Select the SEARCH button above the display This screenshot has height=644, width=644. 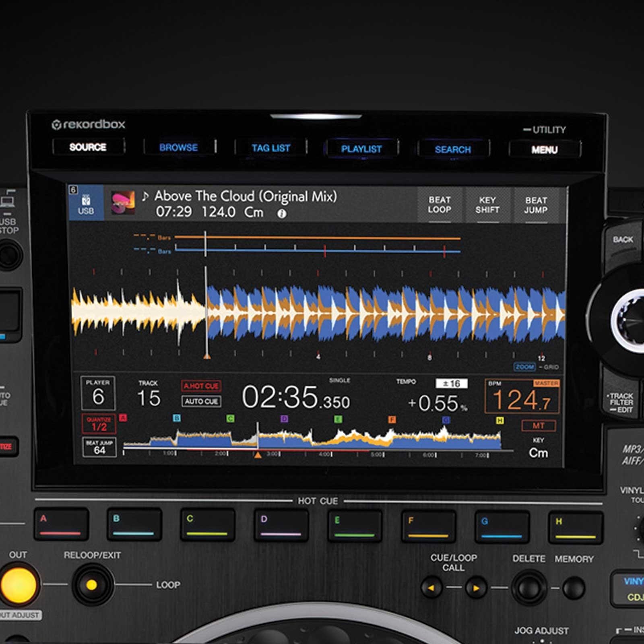tap(453, 149)
